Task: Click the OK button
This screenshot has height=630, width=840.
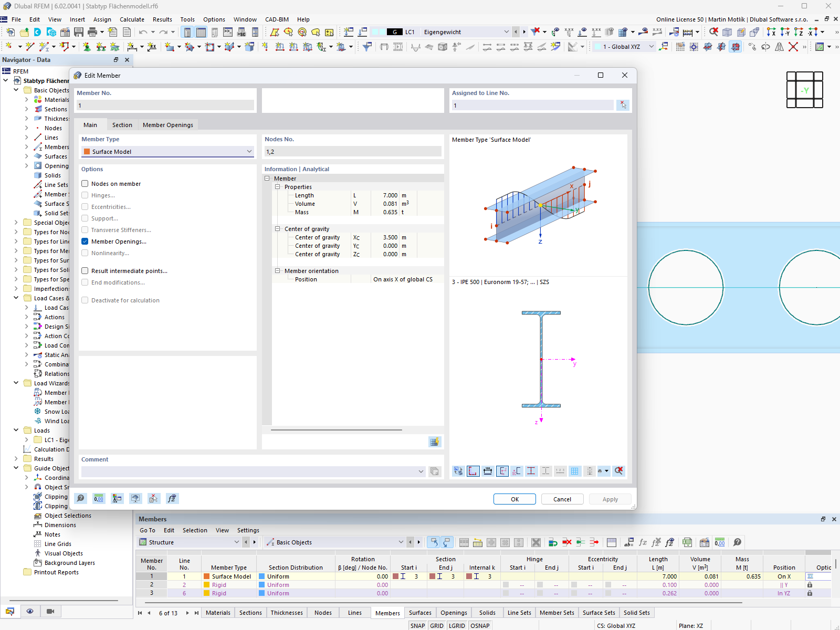Action: tap(515, 499)
